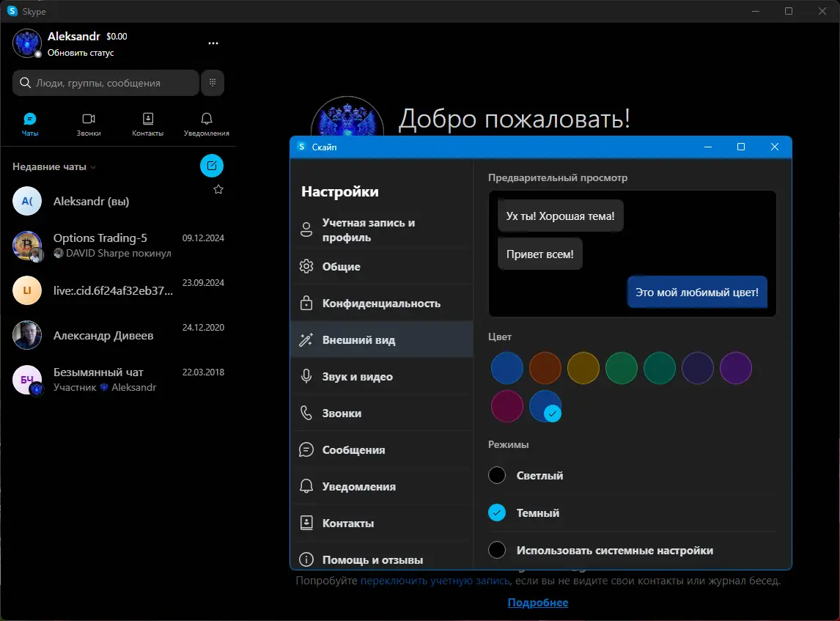840x621 pixels.
Task: Open the three-dot More menu
Action: tap(213, 43)
